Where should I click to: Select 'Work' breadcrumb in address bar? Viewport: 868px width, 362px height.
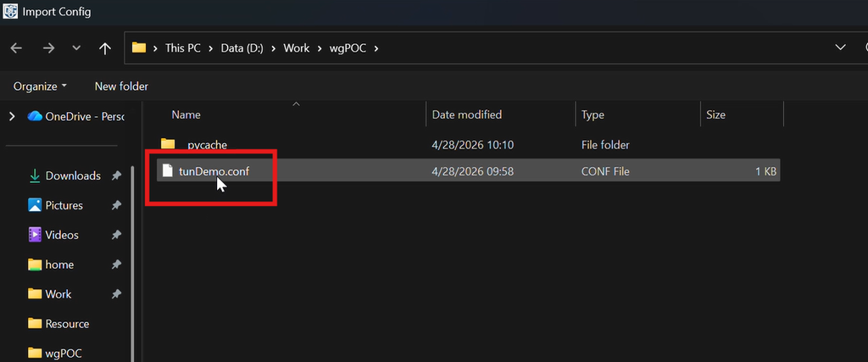pos(297,48)
